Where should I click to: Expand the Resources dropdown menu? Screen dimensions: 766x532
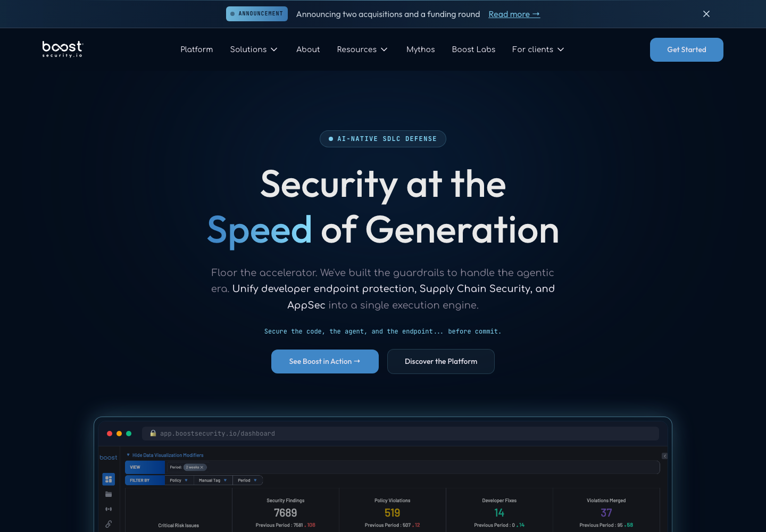click(x=362, y=49)
